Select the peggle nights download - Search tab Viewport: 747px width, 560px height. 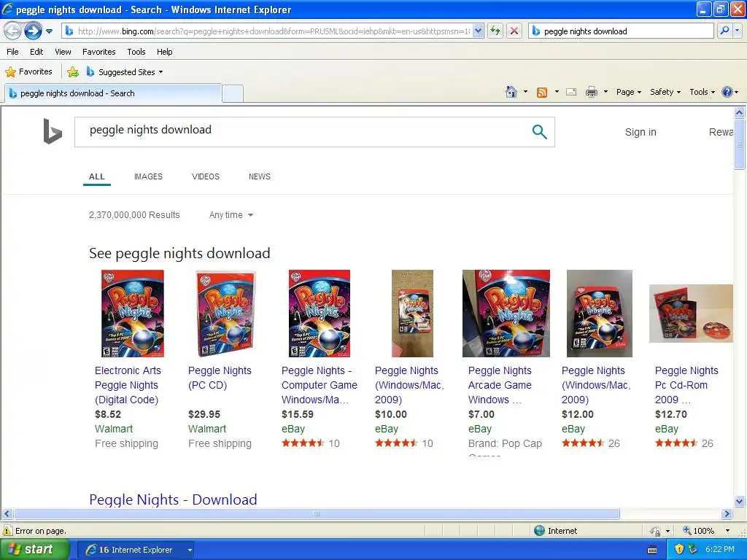(x=113, y=93)
